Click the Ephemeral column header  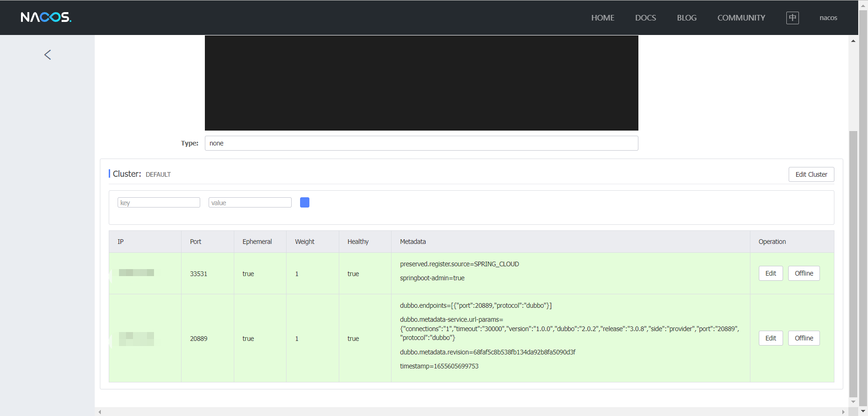pyautogui.click(x=260, y=242)
